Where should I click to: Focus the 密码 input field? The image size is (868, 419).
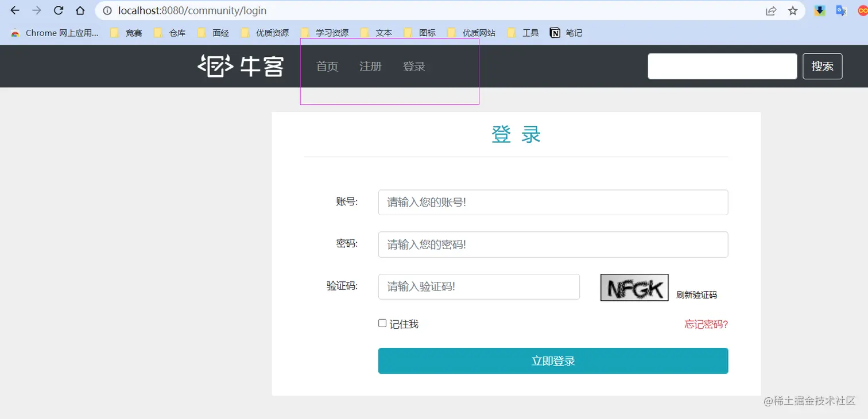(x=553, y=245)
